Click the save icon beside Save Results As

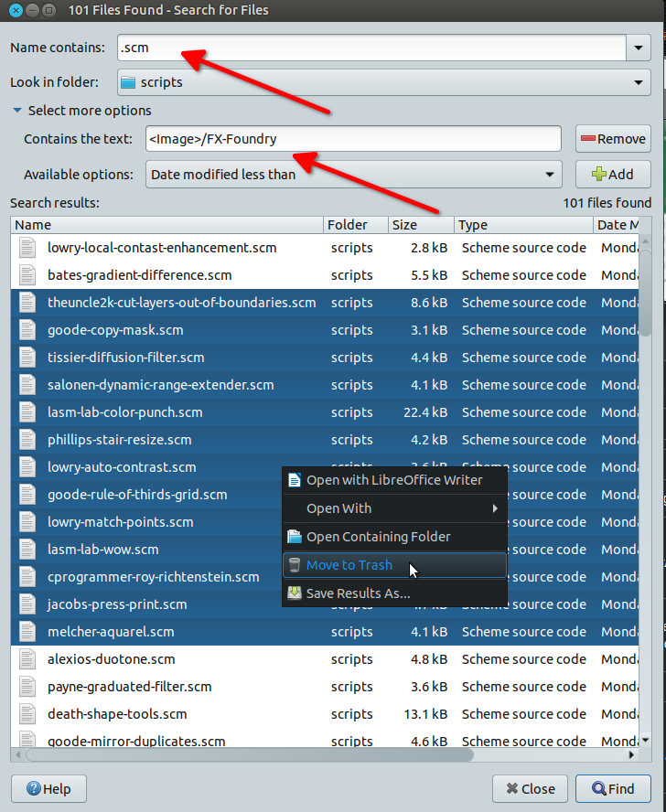pos(295,593)
